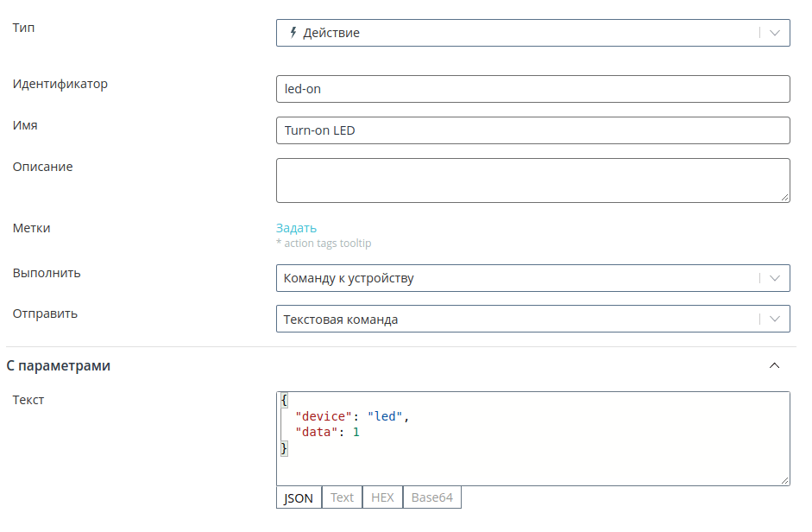Viewport: 812px width, 532px height.
Task: Click the opening brace in the JSON editor
Action: click(284, 400)
